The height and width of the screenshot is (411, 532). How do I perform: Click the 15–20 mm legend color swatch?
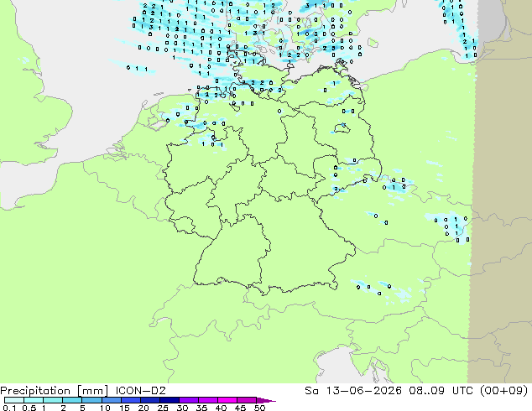pos(131,400)
